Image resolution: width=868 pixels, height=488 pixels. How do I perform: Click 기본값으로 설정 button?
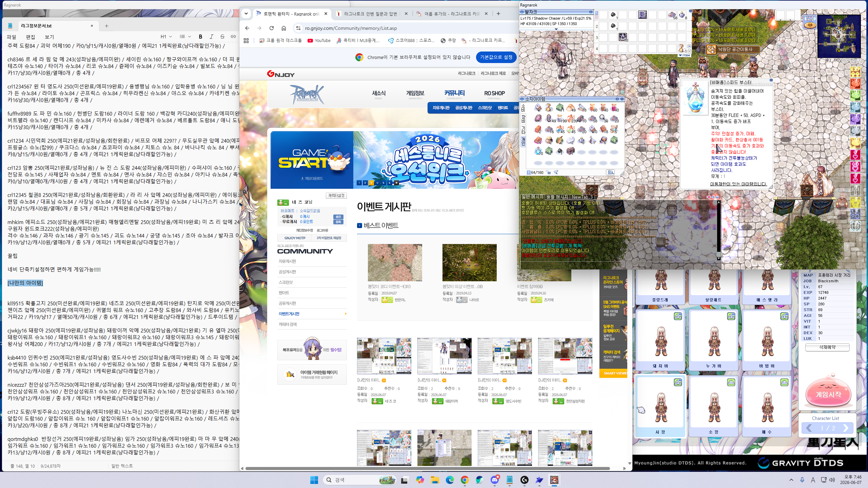[496, 57]
